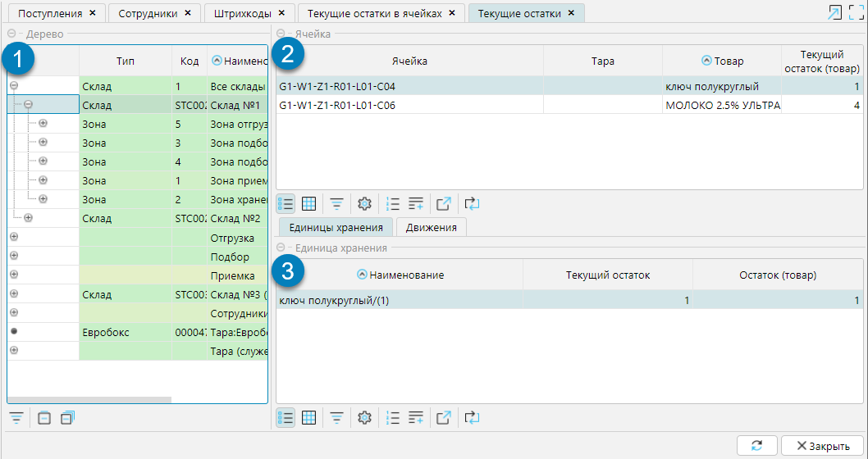The height and width of the screenshot is (459, 868).
Task: Open the Единицы хранения sub-tab
Action: (336, 227)
